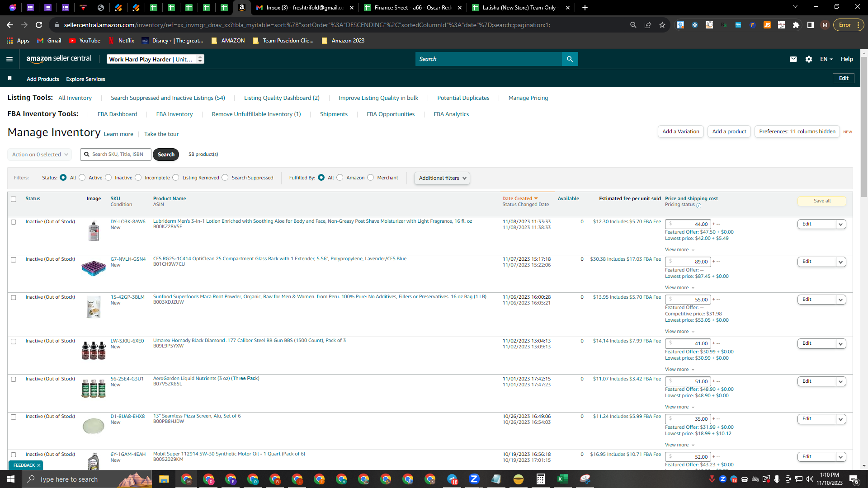Click the Search SKU, Title, ISBN field
The width and height of the screenshot is (868, 488).
click(116, 155)
